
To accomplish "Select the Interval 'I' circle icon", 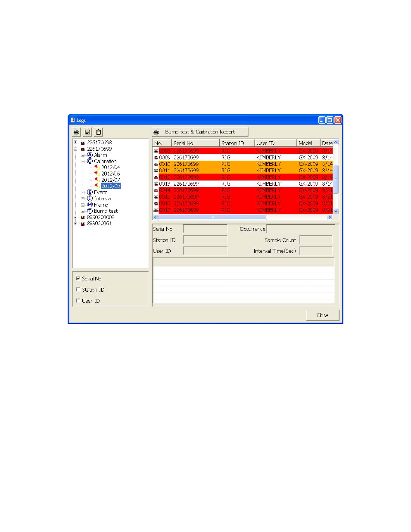I will (90, 199).
